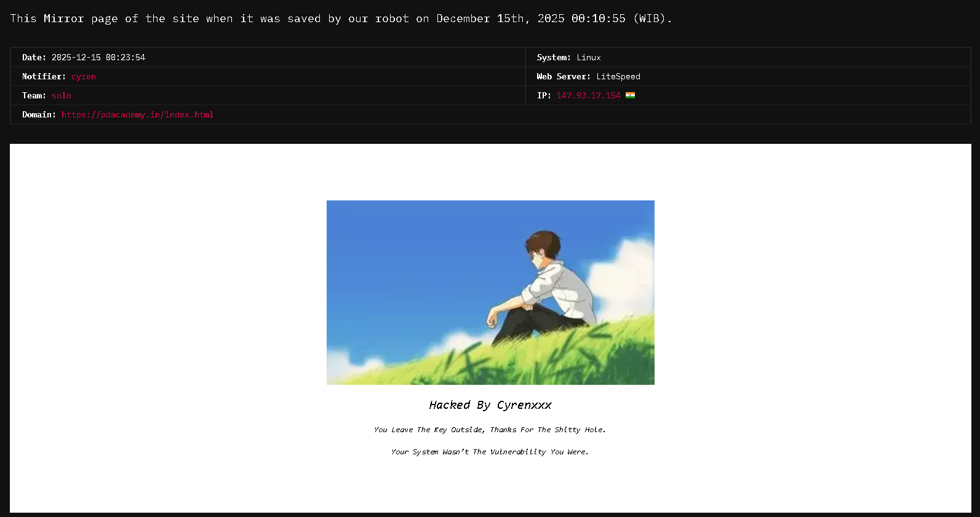Click the "Team:" field label
Image resolution: width=980 pixels, height=517 pixels.
pyautogui.click(x=34, y=96)
